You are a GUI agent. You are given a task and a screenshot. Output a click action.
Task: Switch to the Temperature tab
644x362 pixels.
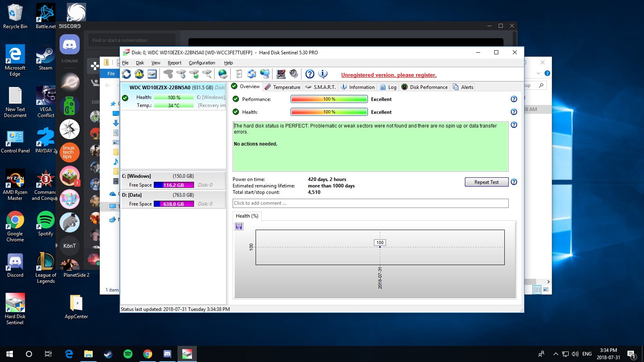tap(283, 87)
